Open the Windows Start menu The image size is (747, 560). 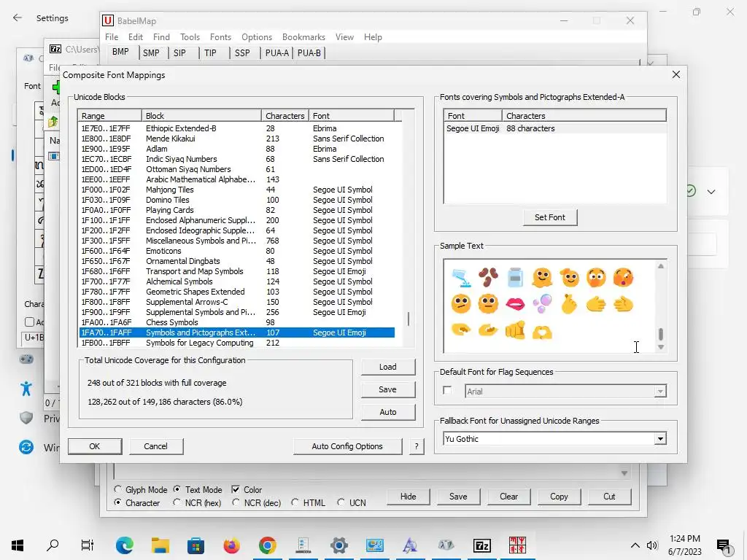click(18, 545)
